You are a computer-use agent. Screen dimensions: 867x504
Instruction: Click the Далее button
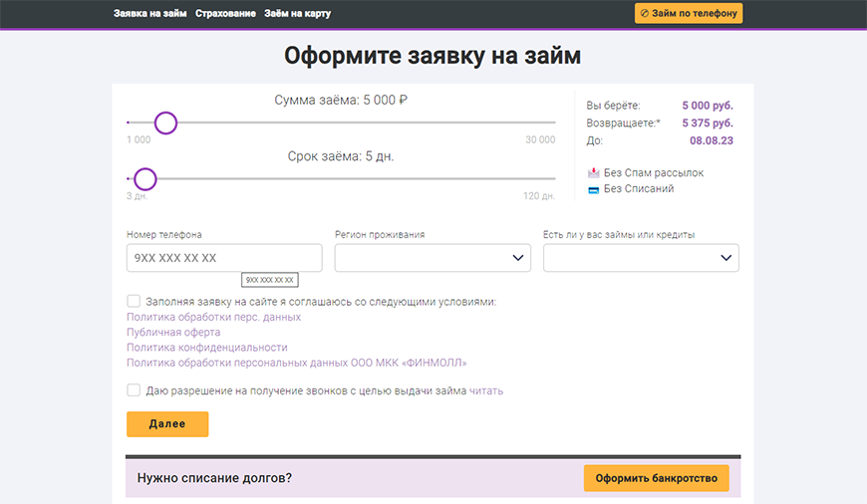click(x=167, y=424)
